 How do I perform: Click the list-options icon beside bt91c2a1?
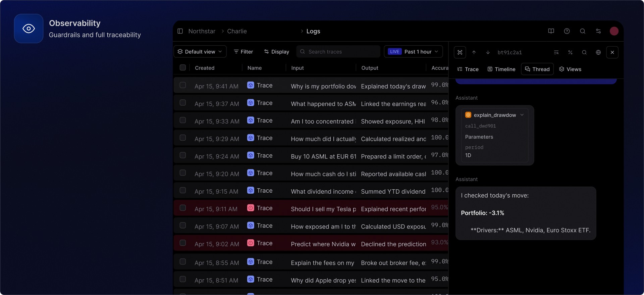(x=556, y=52)
